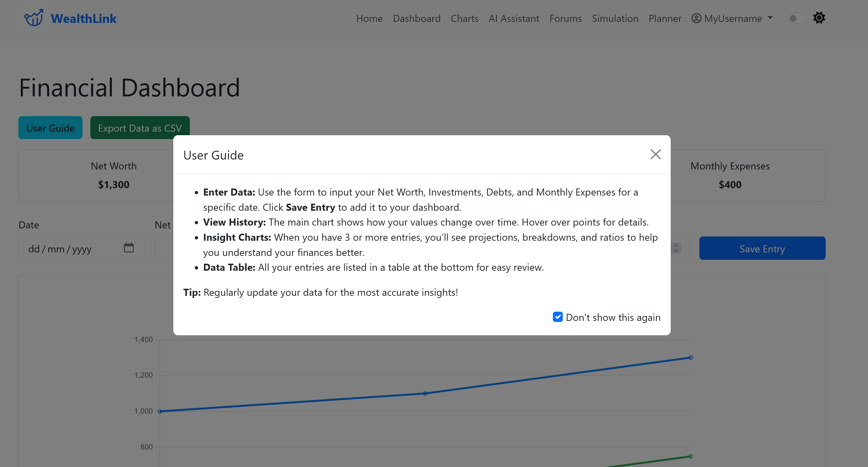Go to the Charts page
The width and height of the screenshot is (868, 467).
coord(464,18)
